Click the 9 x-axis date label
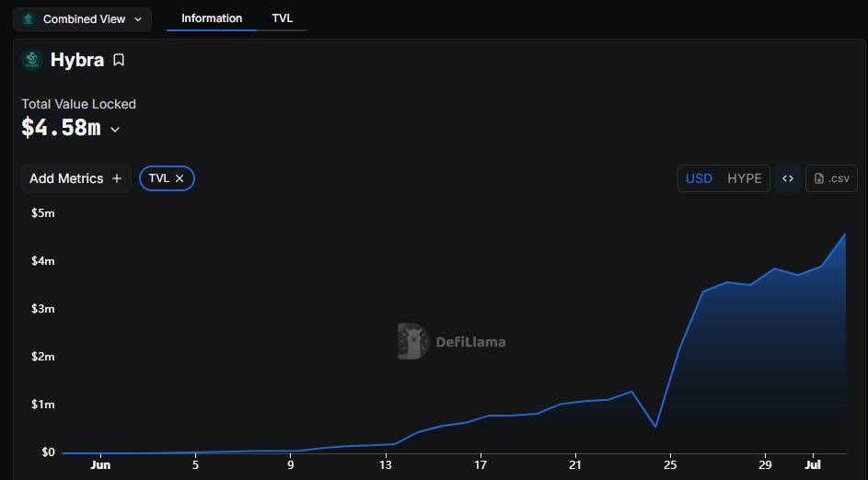 click(291, 464)
